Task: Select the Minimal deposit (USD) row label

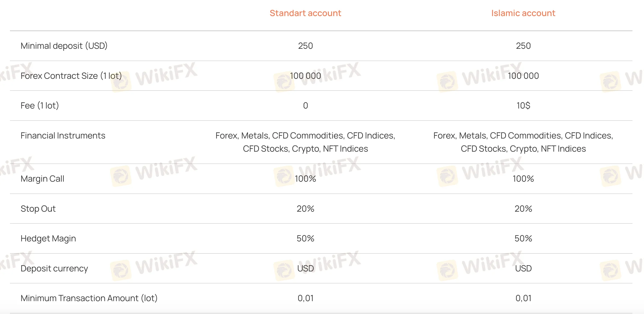Action: tap(64, 46)
